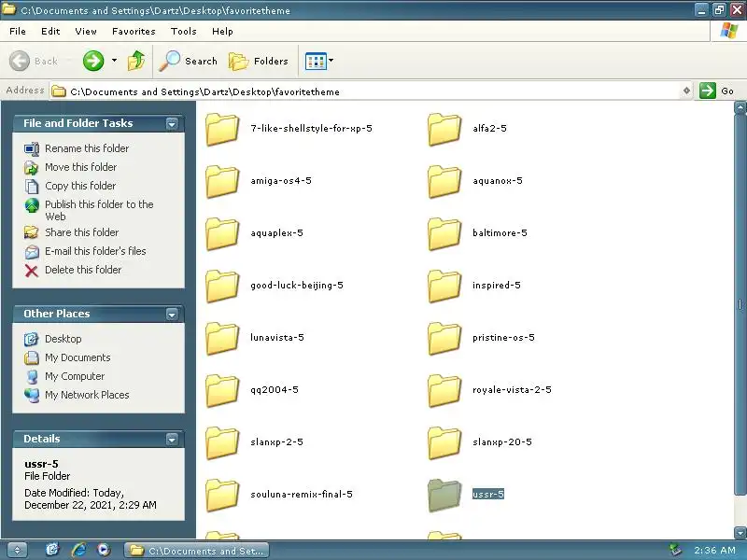The height and width of the screenshot is (560, 747).
Task: Collapse the File and Folder Tasks panel
Action: tap(172, 124)
